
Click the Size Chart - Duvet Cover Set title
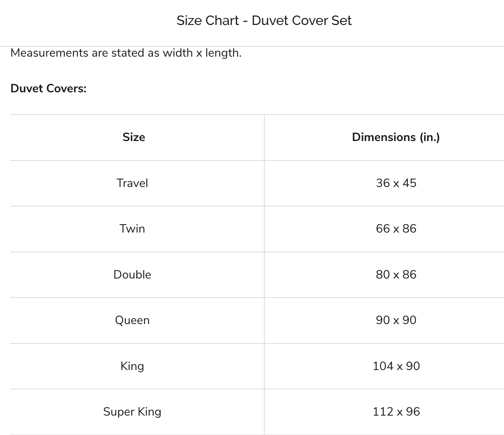[x=264, y=21]
